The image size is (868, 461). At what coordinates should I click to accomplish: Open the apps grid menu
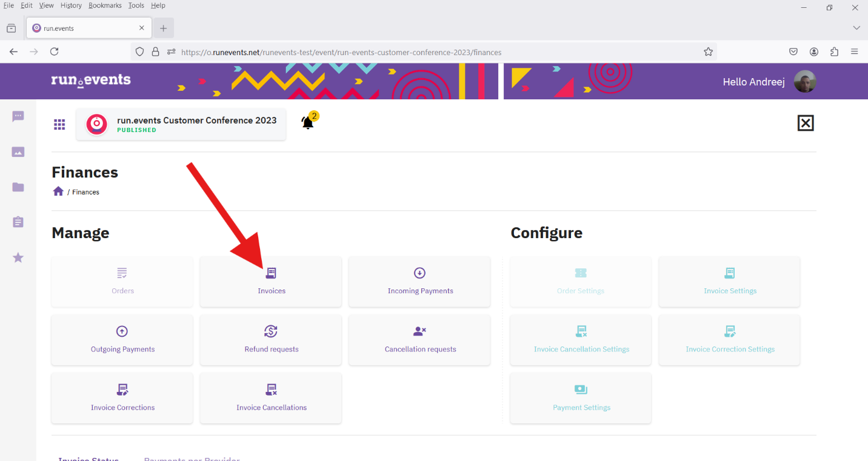59,124
